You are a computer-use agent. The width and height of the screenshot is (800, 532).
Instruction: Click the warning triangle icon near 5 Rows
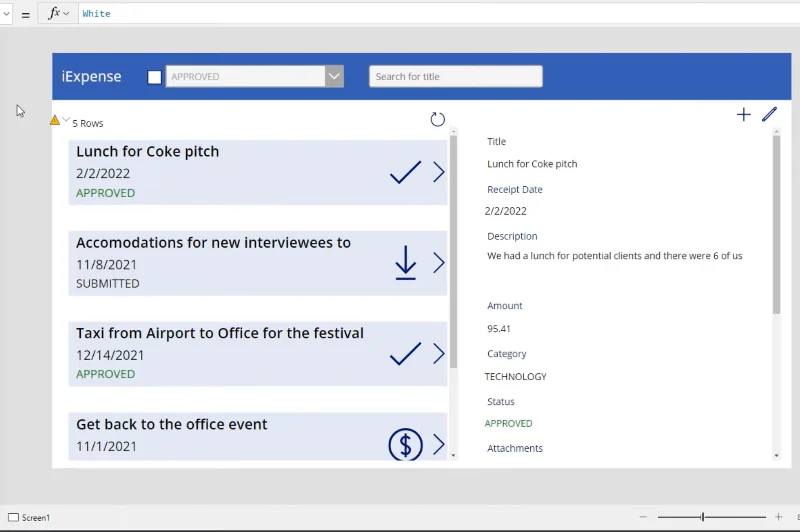pyautogui.click(x=55, y=120)
